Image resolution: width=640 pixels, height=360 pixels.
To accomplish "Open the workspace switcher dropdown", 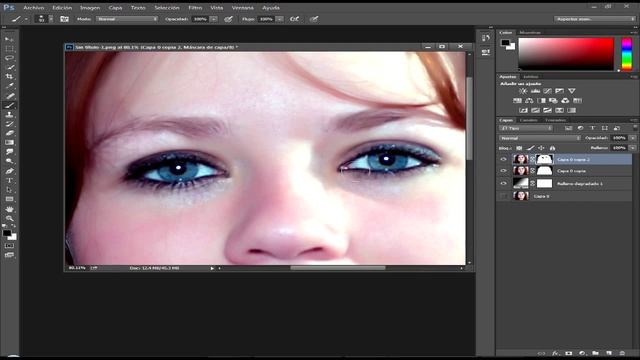I will (x=595, y=19).
